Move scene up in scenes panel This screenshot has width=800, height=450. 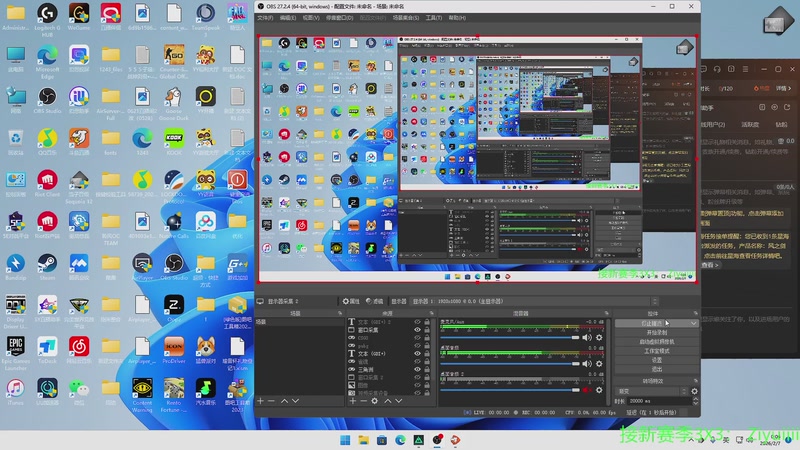[284, 401]
